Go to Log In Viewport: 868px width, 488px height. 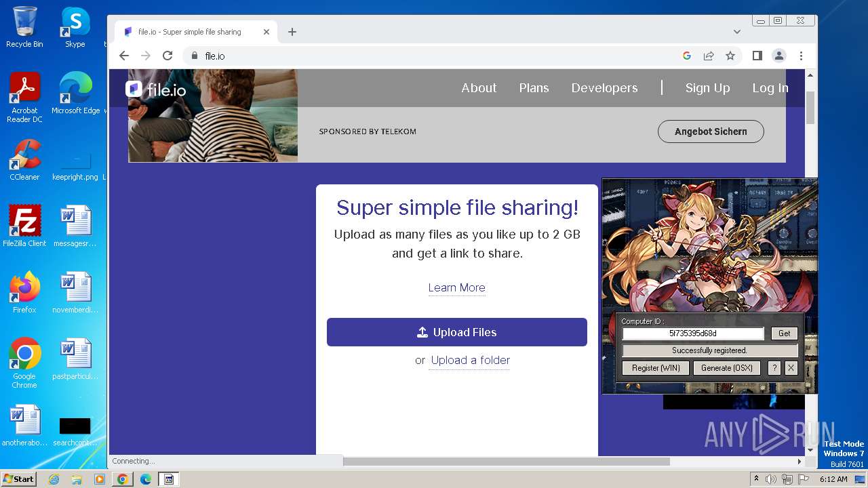770,88
